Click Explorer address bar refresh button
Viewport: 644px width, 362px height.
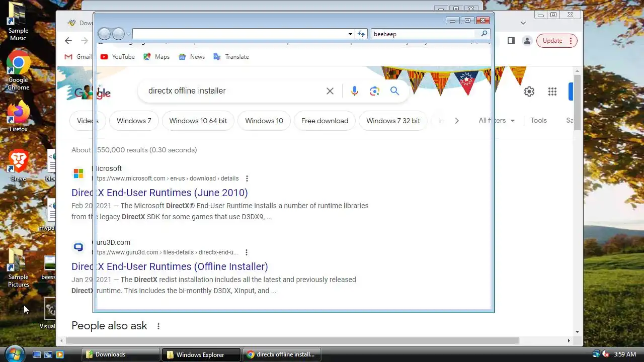[361, 34]
